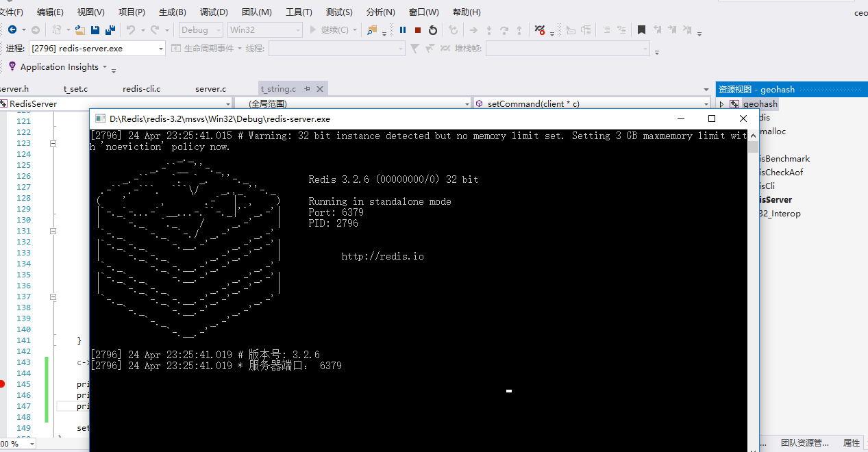868x452 pixels.
Task: Click the navigate backward arrow icon
Action: [x=12, y=29]
